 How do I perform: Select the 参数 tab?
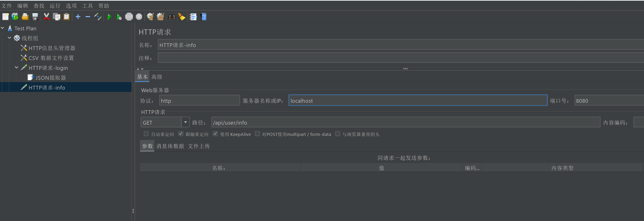point(147,146)
